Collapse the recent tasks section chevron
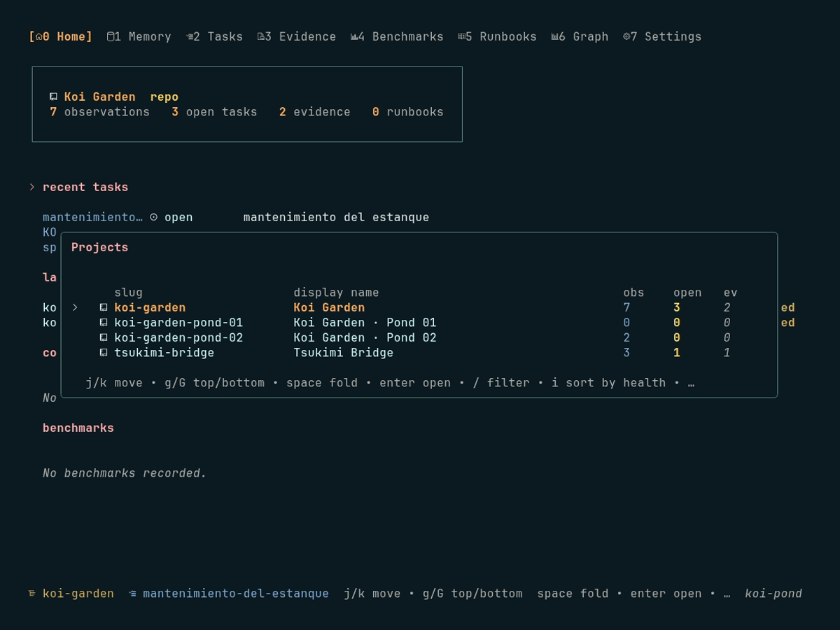The height and width of the screenshot is (630, 840). coord(32,187)
